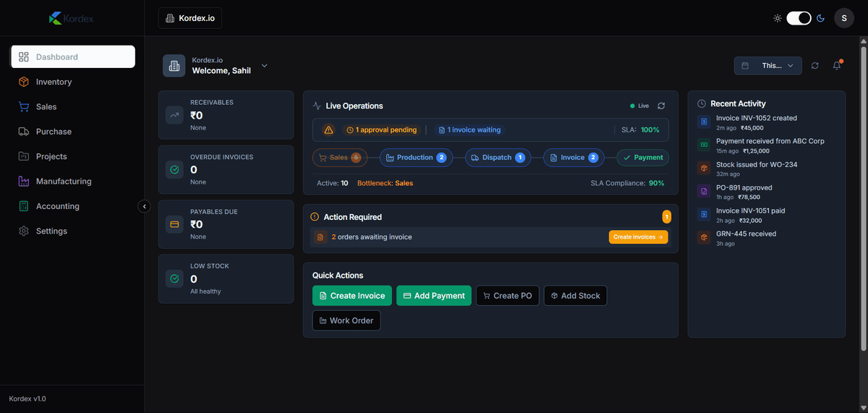Click the Receivables ₹0 card
Image resolution: width=868 pixels, height=413 pixels.
tap(226, 115)
